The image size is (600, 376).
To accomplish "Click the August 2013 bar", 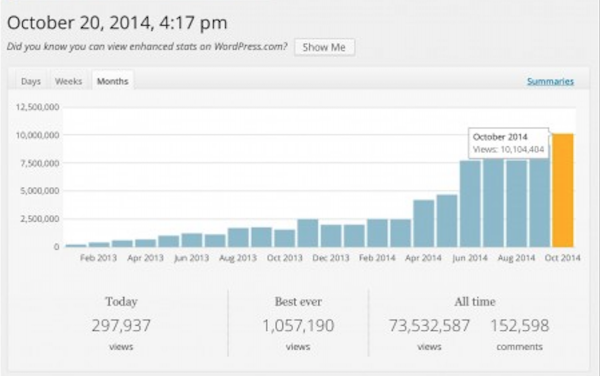I will click(x=238, y=237).
